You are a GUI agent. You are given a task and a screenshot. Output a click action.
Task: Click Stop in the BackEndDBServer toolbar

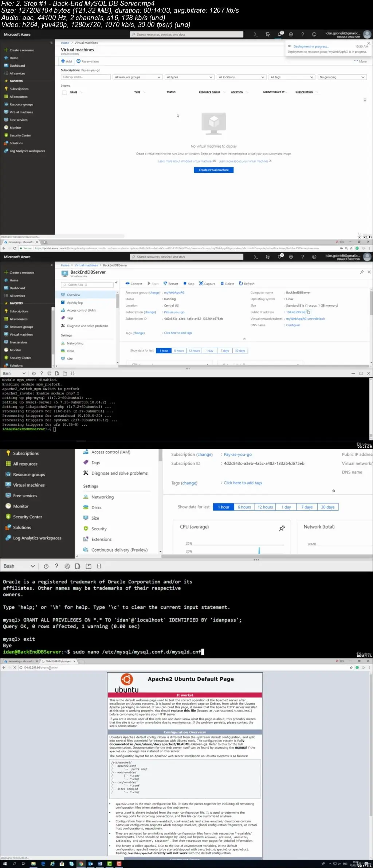189,284
